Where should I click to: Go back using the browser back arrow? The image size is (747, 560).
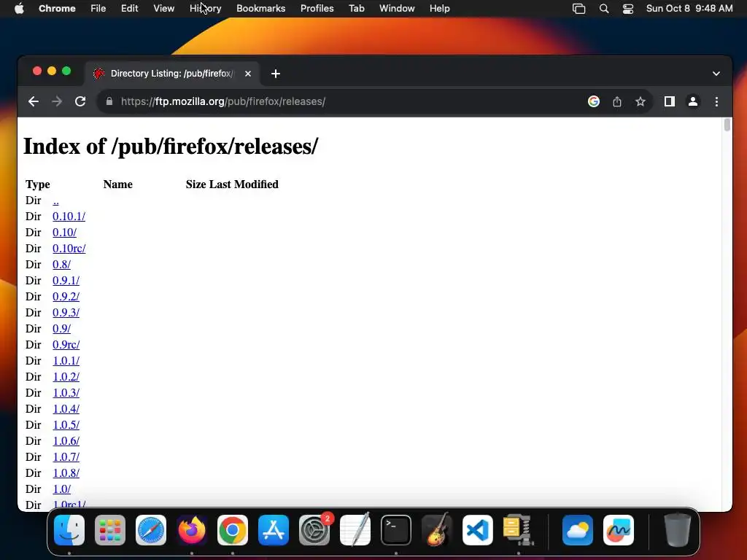(x=34, y=101)
